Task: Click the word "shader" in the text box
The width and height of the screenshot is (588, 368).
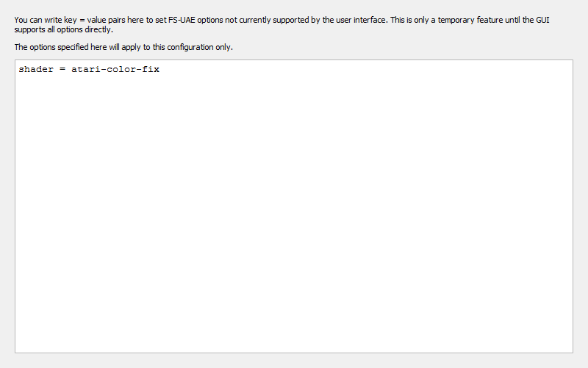Action: 36,69
